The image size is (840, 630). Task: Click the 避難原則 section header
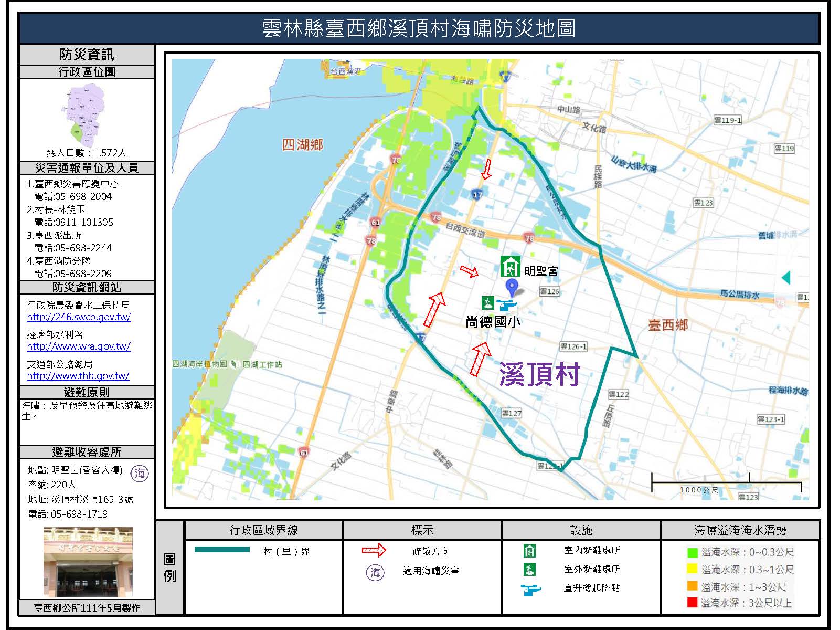click(x=87, y=393)
